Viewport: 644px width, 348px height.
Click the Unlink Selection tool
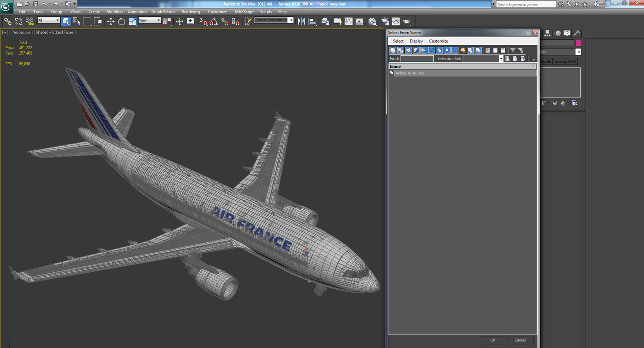click(x=19, y=21)
